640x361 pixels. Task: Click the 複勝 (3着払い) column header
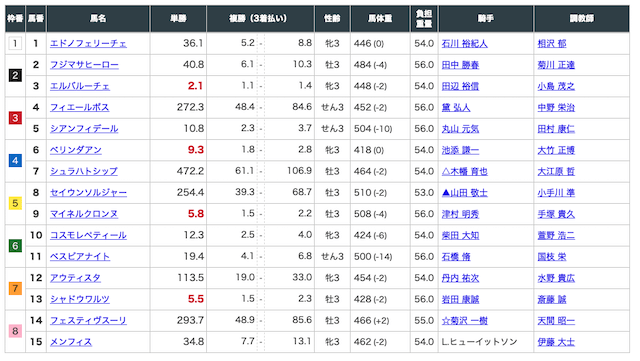coord(260,18)
